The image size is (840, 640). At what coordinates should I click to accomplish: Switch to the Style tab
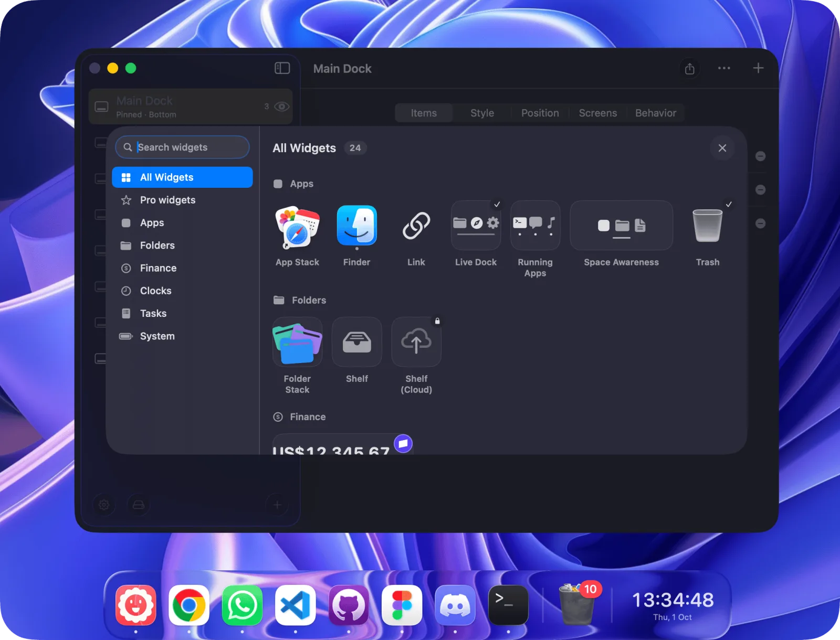pos(482,113)
